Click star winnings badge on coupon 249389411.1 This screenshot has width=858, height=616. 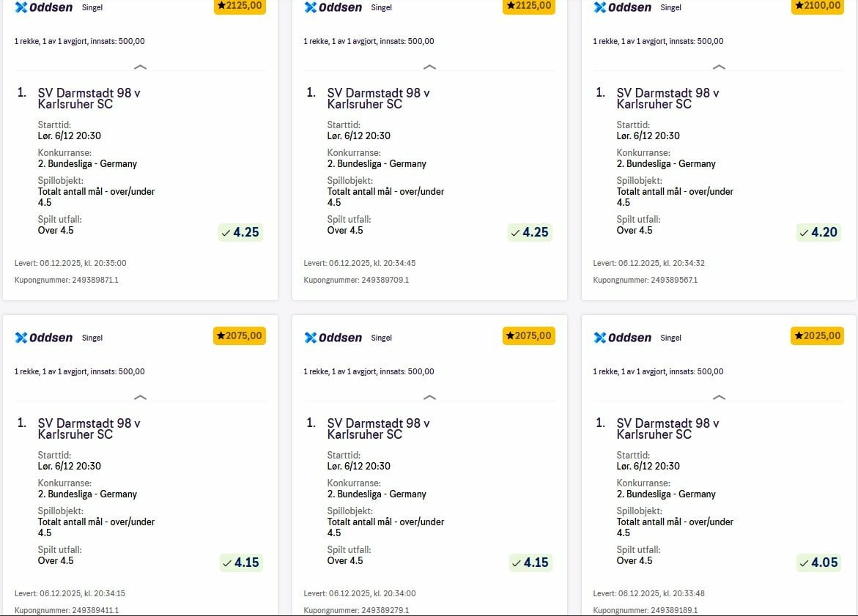click(x=240, y=335)
